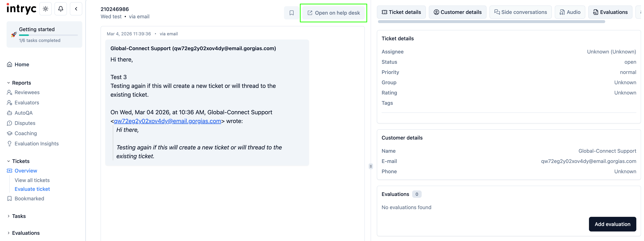Switch to the Customer details tab
Screen dimensions: 644x241
coord(457,12)
